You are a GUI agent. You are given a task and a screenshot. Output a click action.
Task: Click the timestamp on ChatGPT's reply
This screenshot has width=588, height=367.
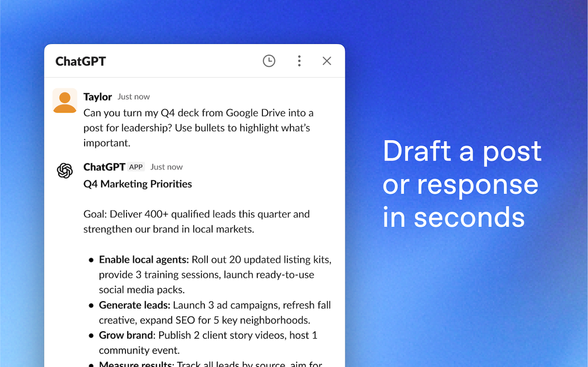(166, 167)
